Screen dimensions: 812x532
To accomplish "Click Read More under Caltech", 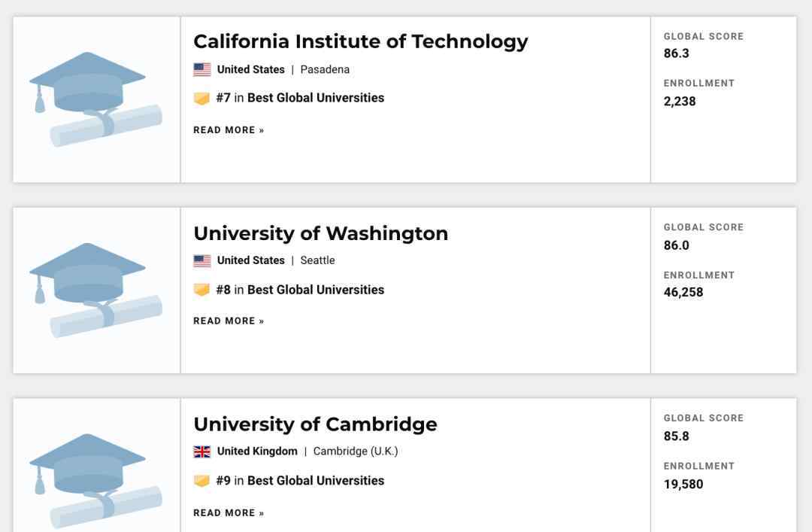I will click(x=229, y=130).
